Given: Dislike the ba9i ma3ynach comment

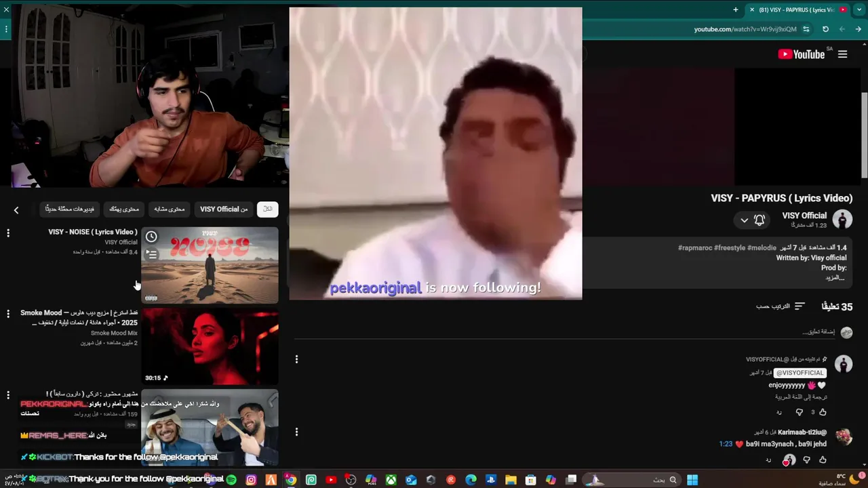Looking at the screenshot, I should [806, 460].
